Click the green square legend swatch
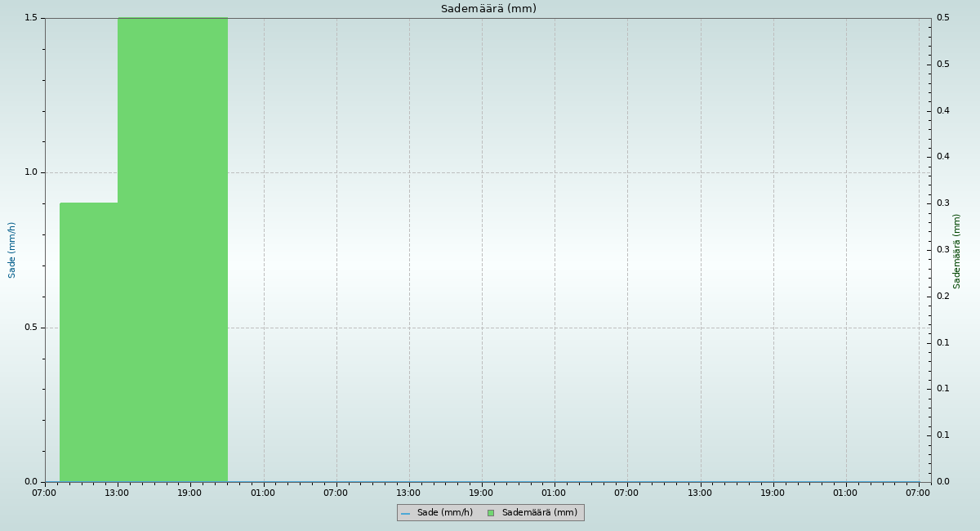Image resolution: width=980 pixels, height=531 pixels. pyautogui.click(x=491, y=513)
